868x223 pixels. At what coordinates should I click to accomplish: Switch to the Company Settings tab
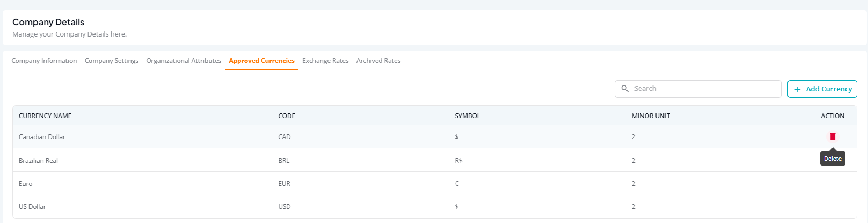[112, 61]
